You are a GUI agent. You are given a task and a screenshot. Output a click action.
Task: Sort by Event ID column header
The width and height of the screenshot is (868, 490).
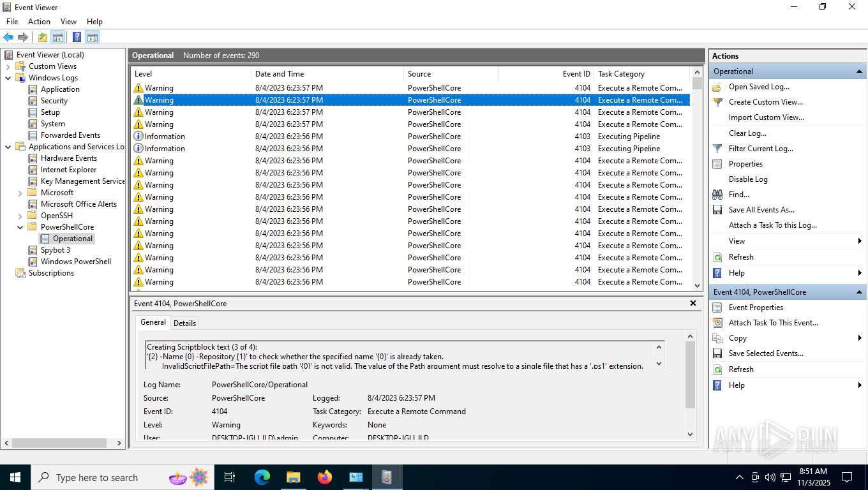(546, 74)
